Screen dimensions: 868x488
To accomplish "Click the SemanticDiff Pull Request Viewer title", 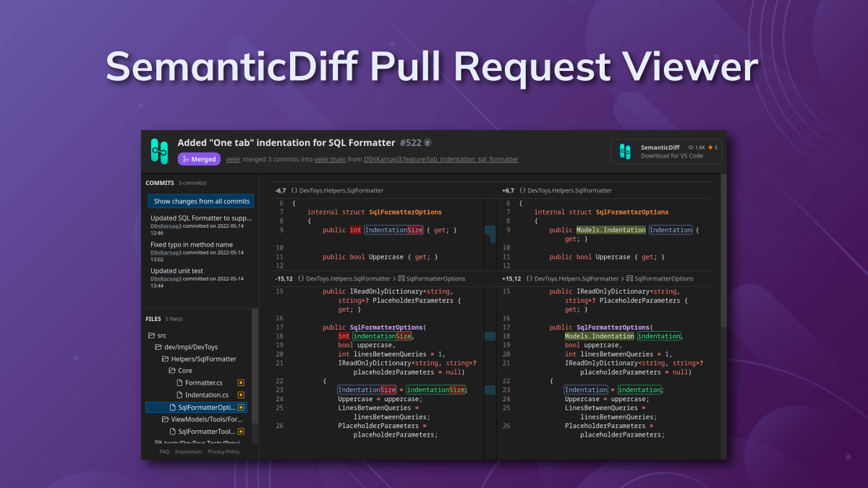I will 432,67.
